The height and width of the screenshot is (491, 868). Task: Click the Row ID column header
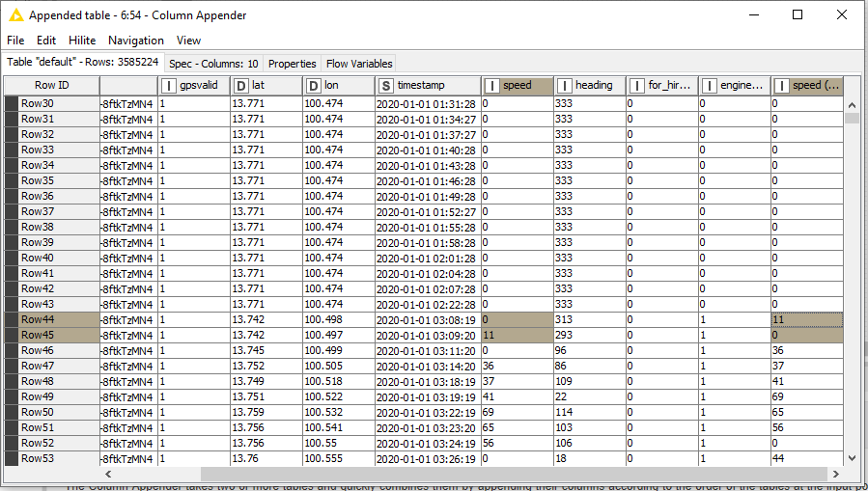click(52, 86)
